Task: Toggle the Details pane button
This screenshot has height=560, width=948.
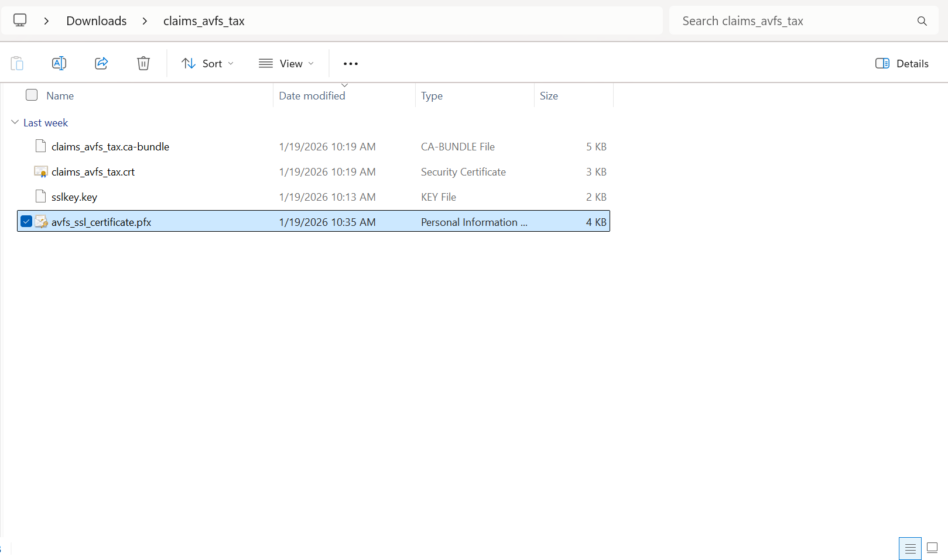Action: 902,63
